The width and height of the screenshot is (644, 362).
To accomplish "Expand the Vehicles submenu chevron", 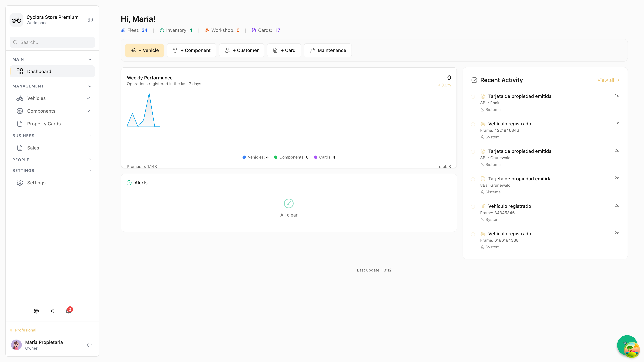I will 88,98.
